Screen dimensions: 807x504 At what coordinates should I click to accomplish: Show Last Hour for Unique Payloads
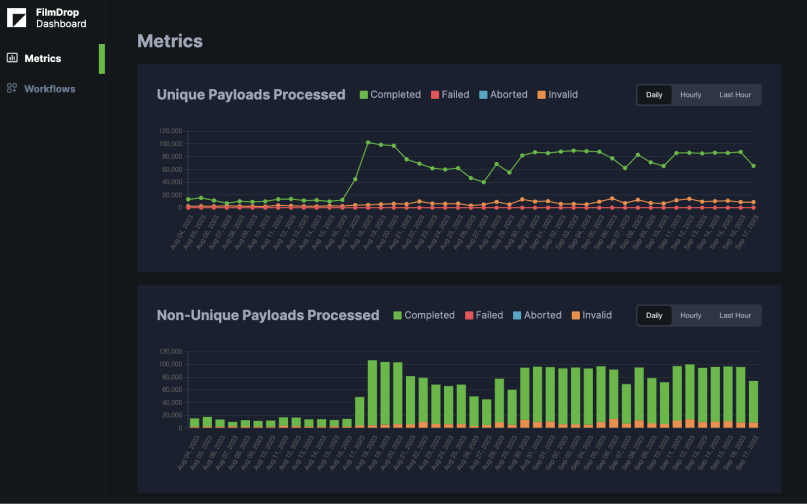click(735, 95)
